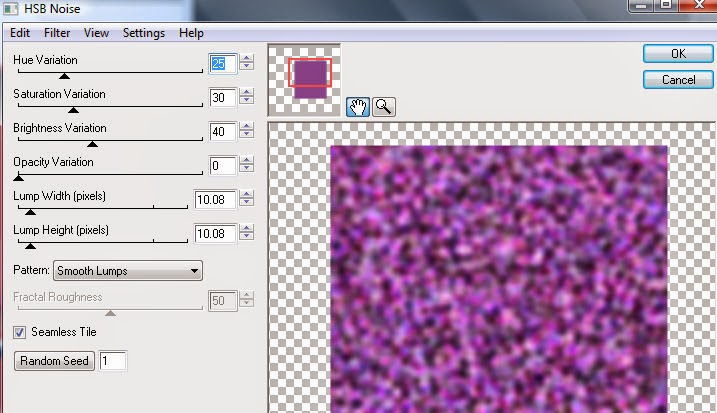Open the Pattern dropdown showing Smooth Lumps
717x413 pixels.
click(128, 271)
